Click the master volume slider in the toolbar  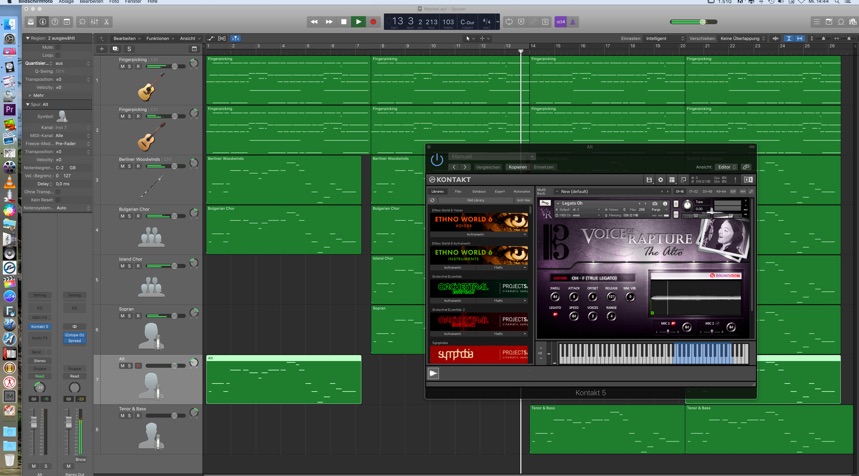point(694,22)
